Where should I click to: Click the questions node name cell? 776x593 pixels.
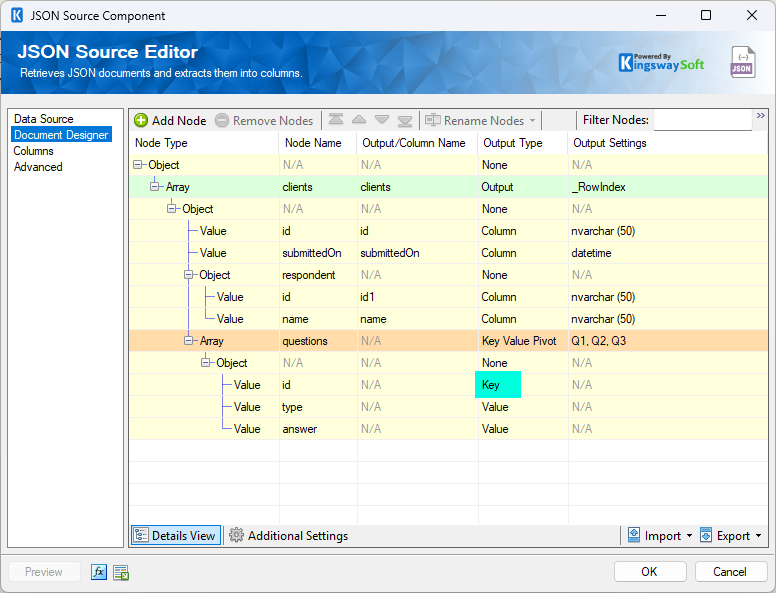click(x=318, y=341)
